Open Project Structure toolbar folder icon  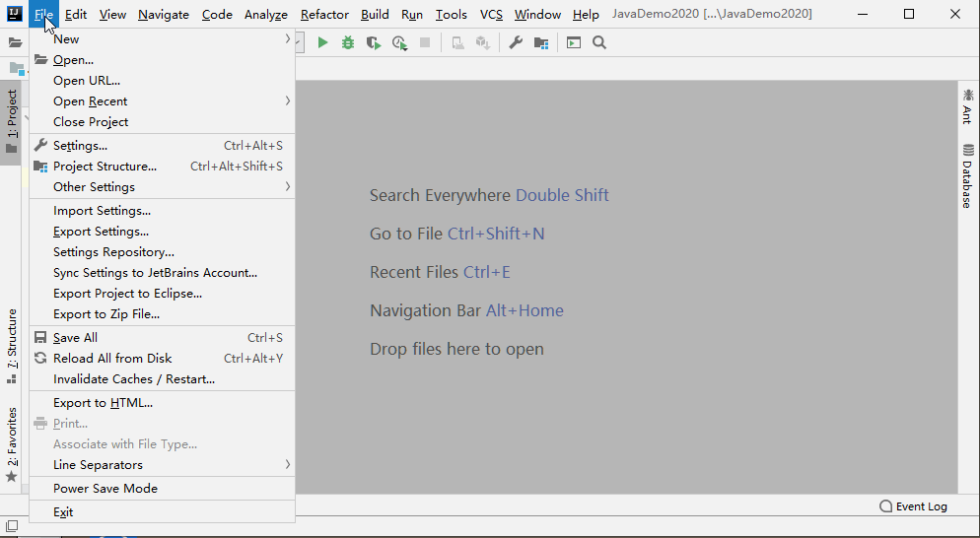tap(541, 42)
